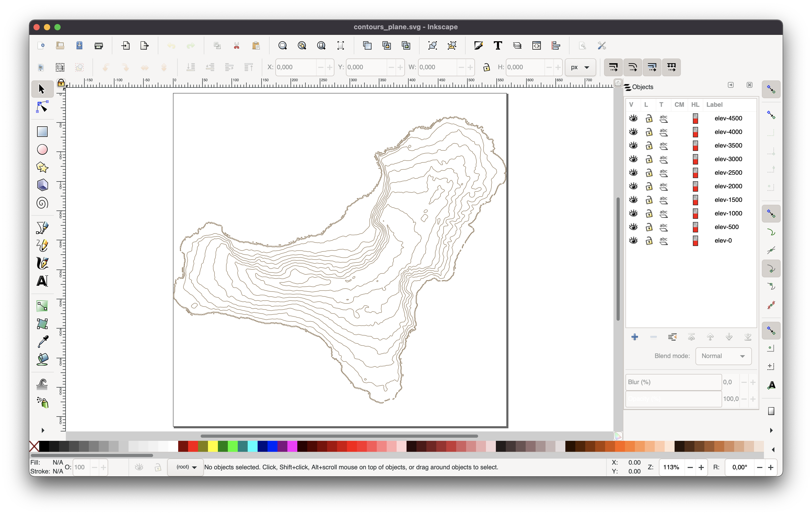Open the Blend mode dropdown
Screen dimensions: 812x515
pos(723,356)
